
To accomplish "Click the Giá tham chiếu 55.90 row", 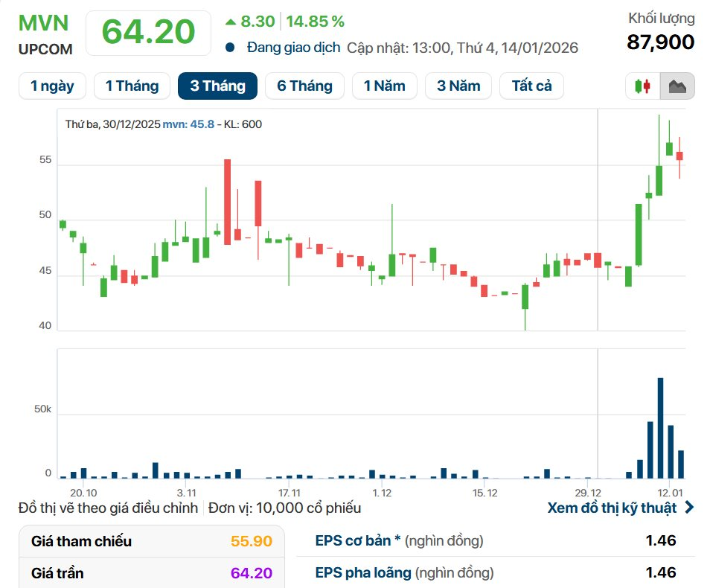I will [x=151, y=541].
